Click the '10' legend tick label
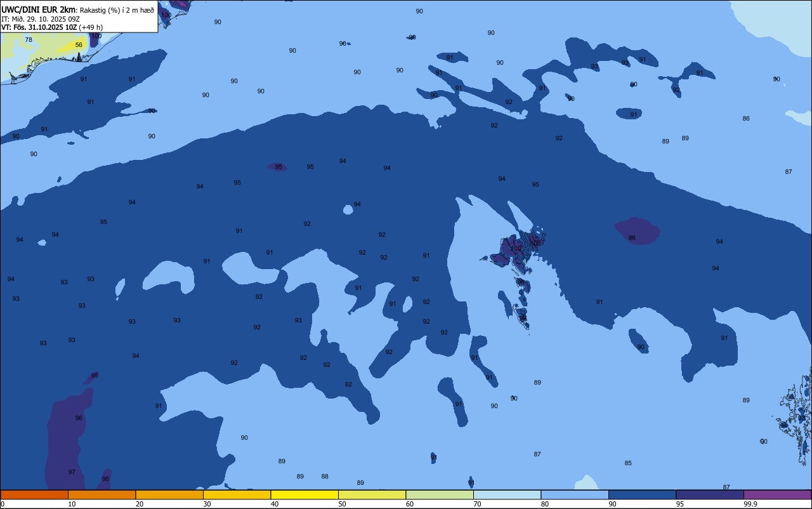This screenshot has width=812, height=509. pyautogui.click(x=72, y=504)
